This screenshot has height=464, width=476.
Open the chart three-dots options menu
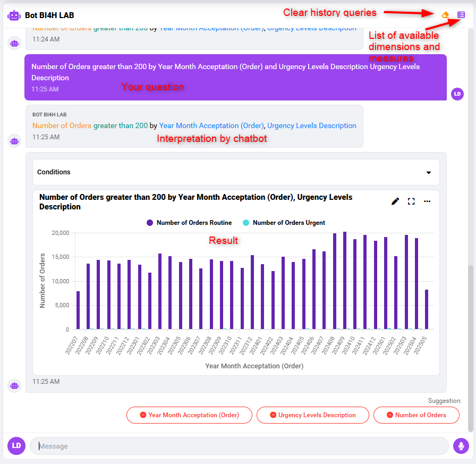click(x=427, y=201)
